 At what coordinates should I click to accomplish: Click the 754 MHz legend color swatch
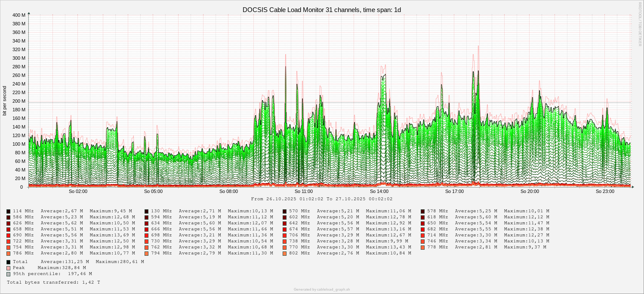[9, 247]
